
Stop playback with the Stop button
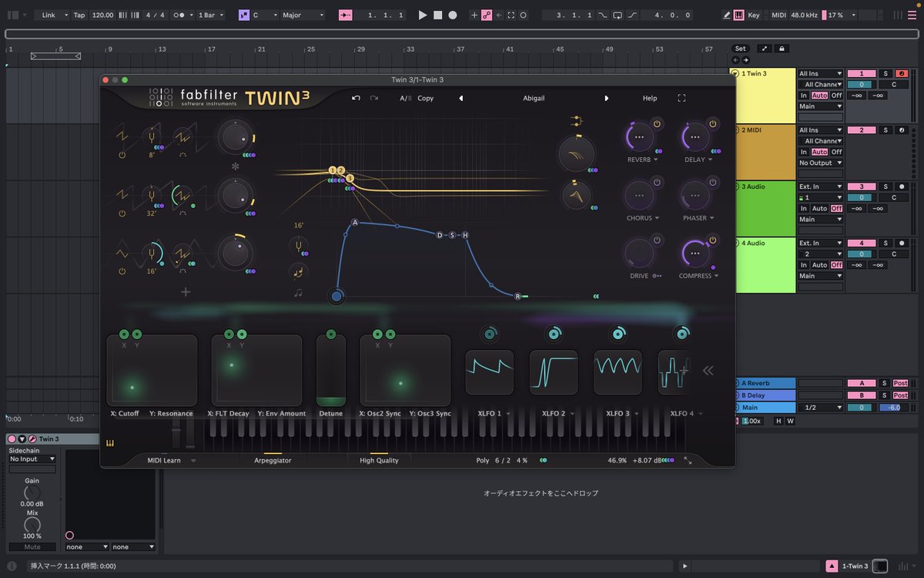tap(437, 15)
